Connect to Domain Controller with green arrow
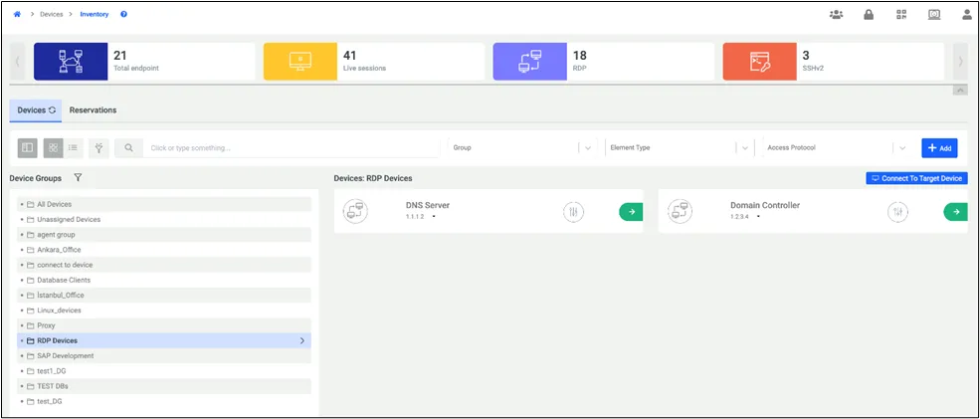Image resolution: width=980 pixels, height=419 pixels. (956, 212)
